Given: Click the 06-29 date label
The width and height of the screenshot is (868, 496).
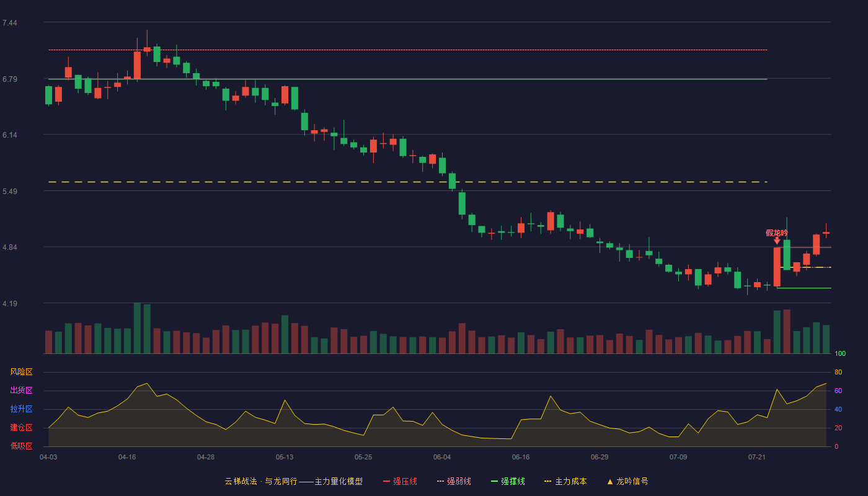Looking at the screenshot, I should [600, 457].
